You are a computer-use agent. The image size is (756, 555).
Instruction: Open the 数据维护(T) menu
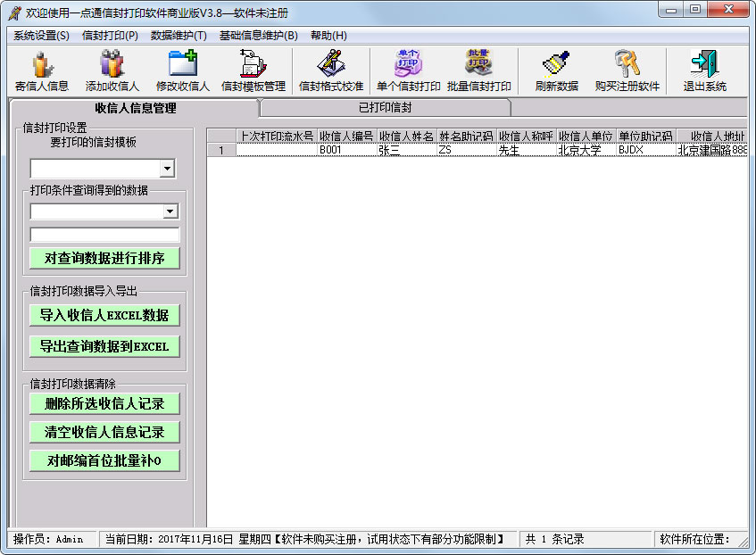click(179, 36)
